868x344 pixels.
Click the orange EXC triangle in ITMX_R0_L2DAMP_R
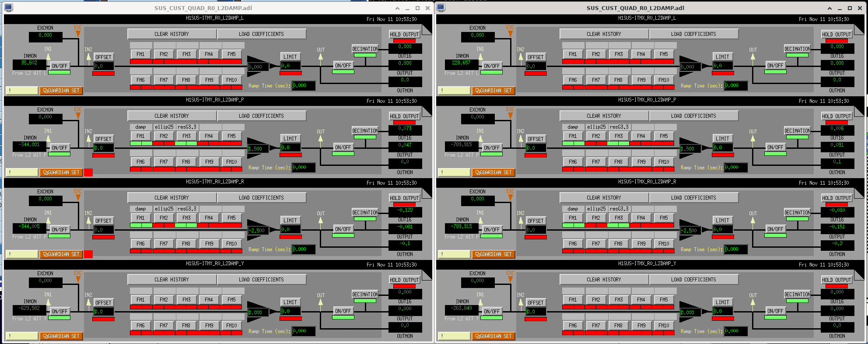(510, 197)
